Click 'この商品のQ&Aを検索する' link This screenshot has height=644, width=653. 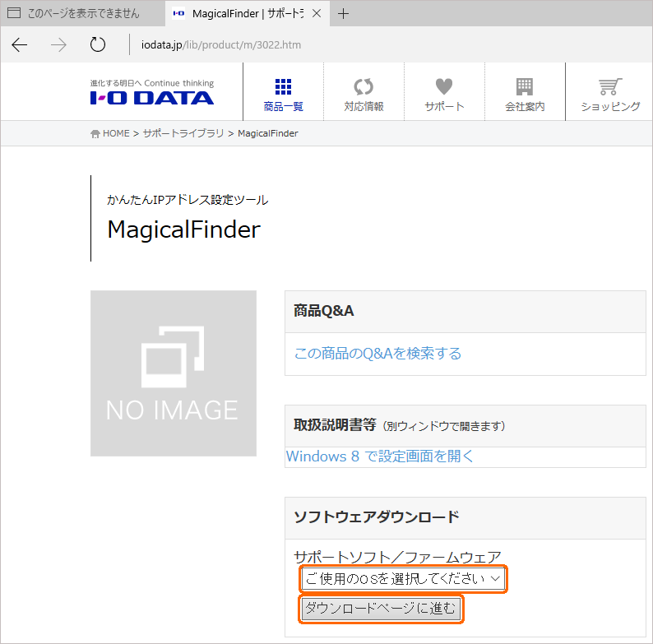[x=377, y=353]
